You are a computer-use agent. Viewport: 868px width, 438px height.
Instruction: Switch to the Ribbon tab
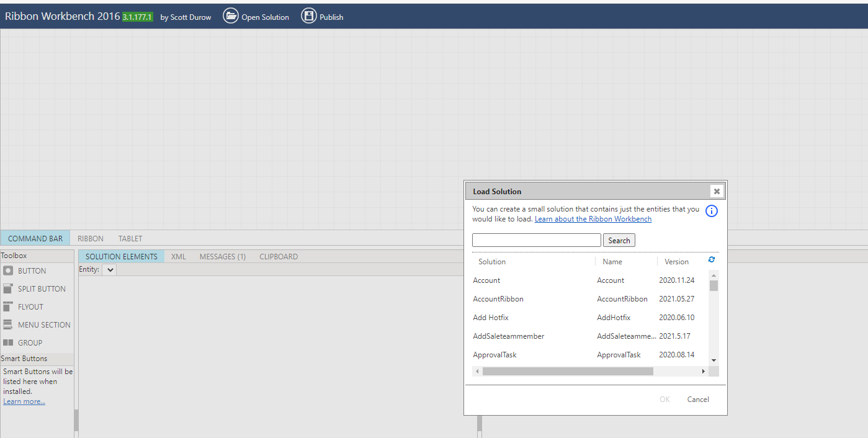point(91,238)
